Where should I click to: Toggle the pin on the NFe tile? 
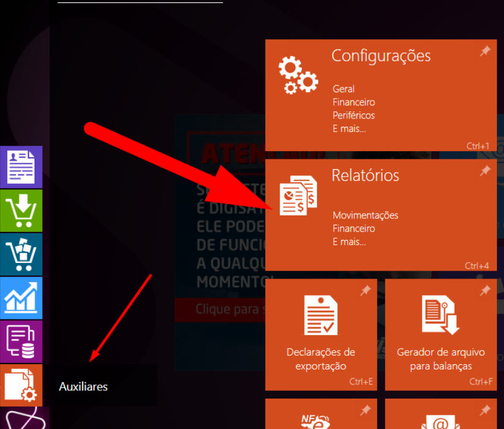[365, 410]
